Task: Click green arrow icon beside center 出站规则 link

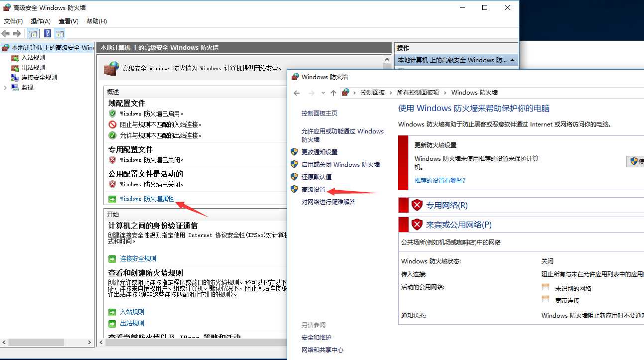Action: (112, 324)
